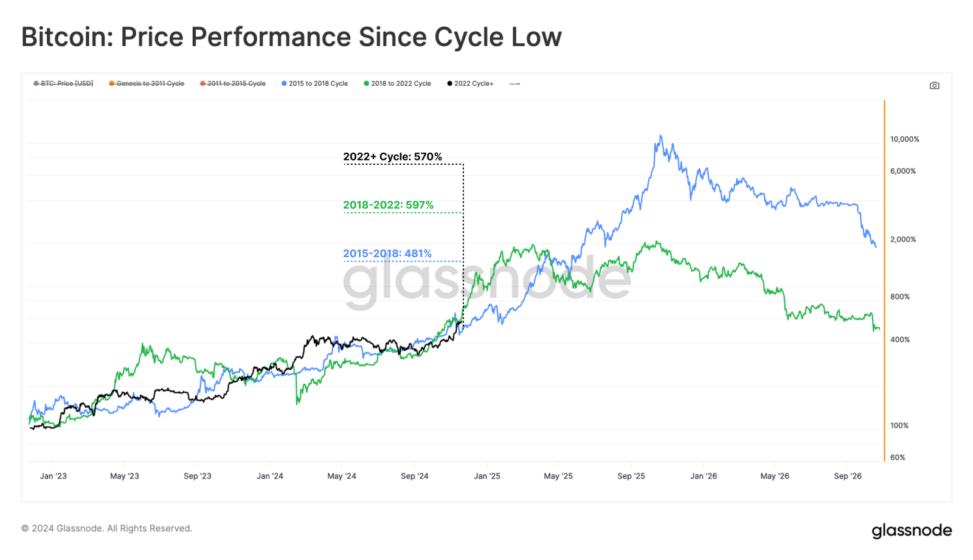Screen dimensions: 973x560
Task: Click the Jan '25 x-axis label
Action: (487, 476)
